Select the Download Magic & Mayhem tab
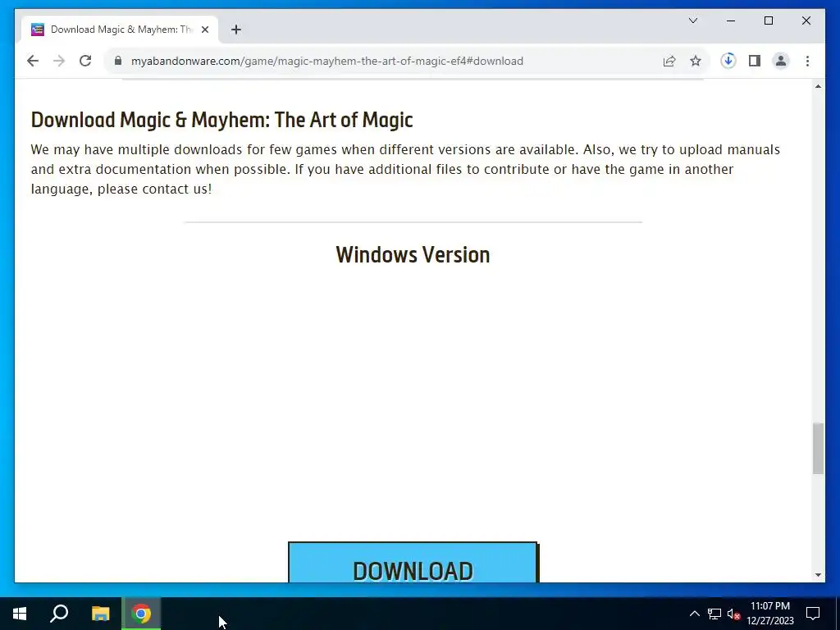The image size is (840, 630). pos(120,30)
